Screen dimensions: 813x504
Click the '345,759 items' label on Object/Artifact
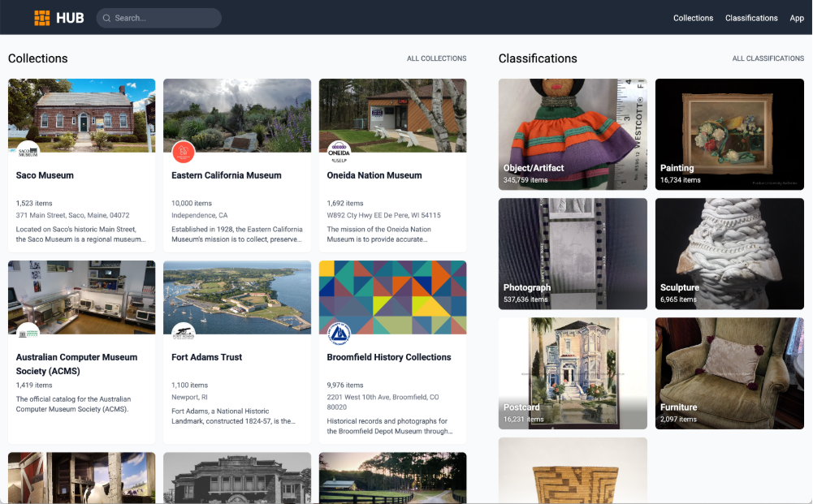point(525,179)
